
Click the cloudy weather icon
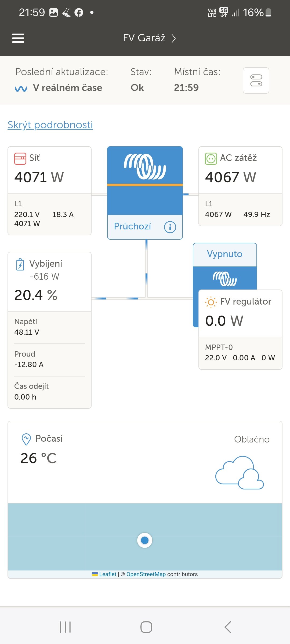[x=240, y=473]
